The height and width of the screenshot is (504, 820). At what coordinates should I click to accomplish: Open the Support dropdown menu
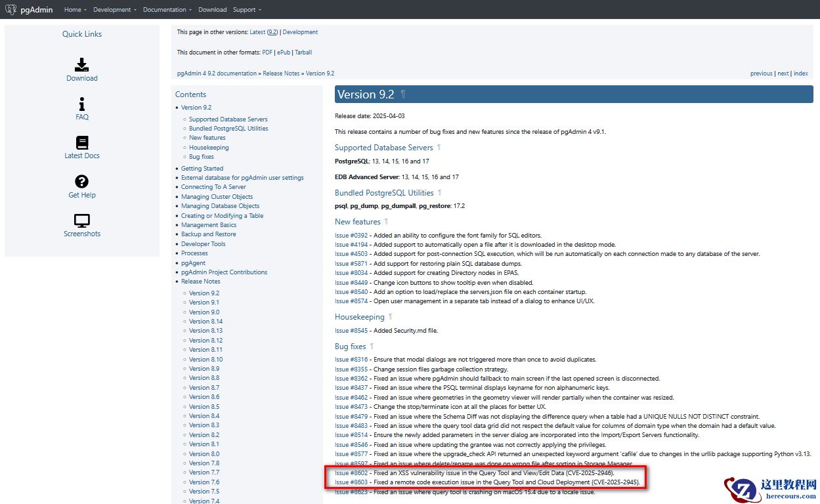tap(247, 10)
